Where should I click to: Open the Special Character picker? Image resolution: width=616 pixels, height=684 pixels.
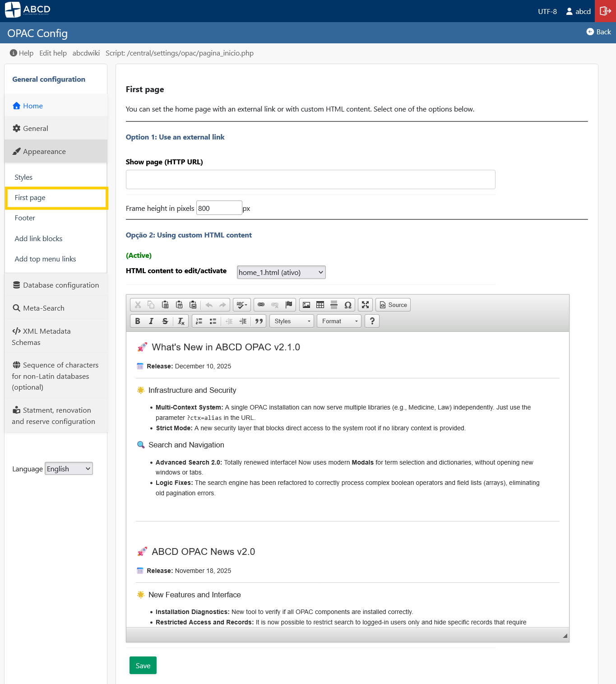(348, 305)
